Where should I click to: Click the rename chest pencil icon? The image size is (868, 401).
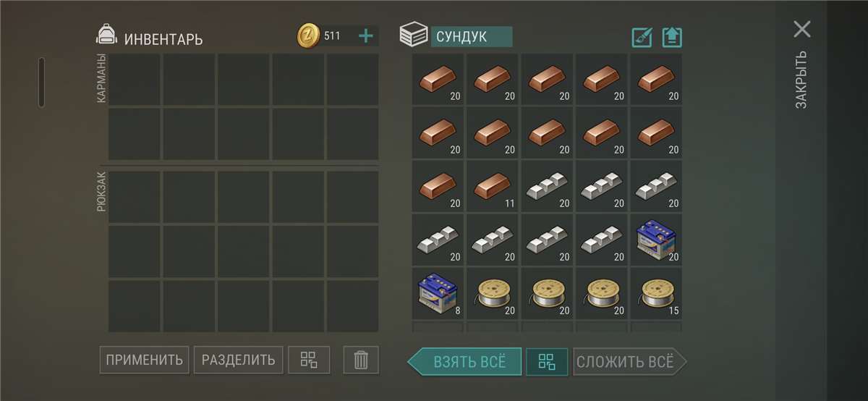642,37
